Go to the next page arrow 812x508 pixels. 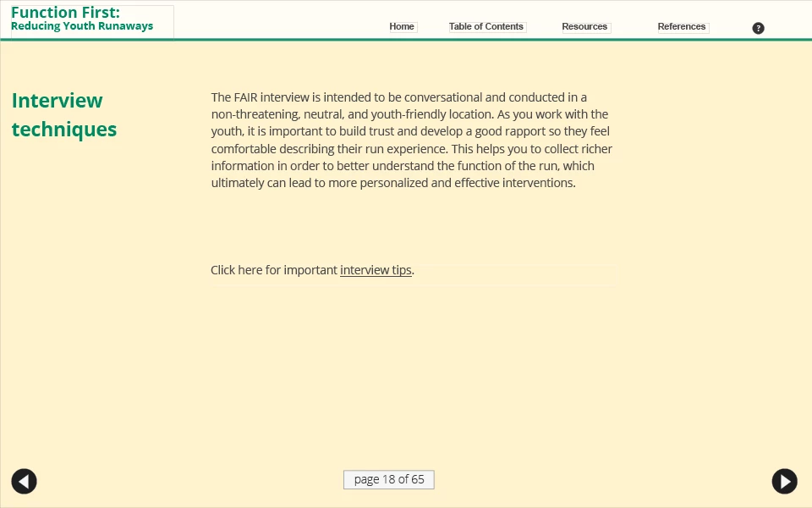point(785,481)
